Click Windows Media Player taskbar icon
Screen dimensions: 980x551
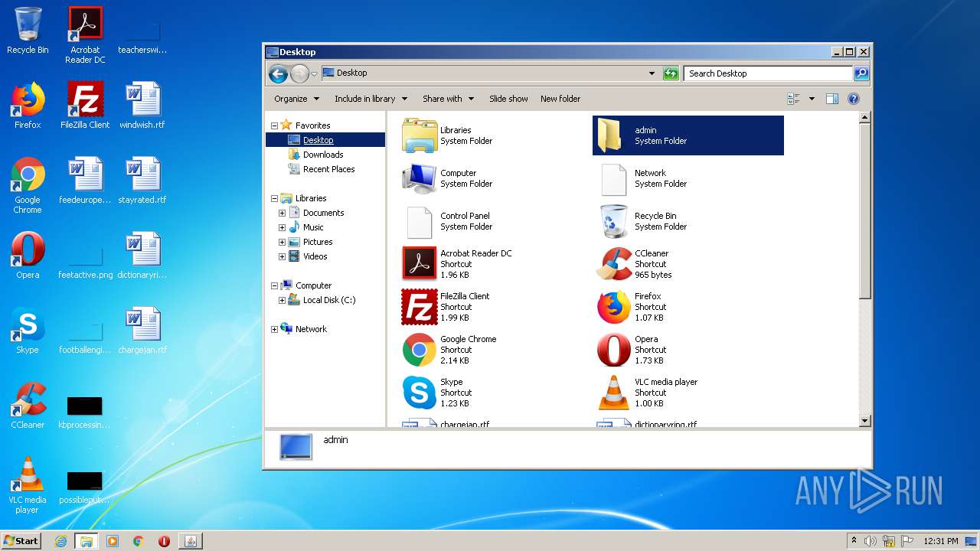[112, 541]
